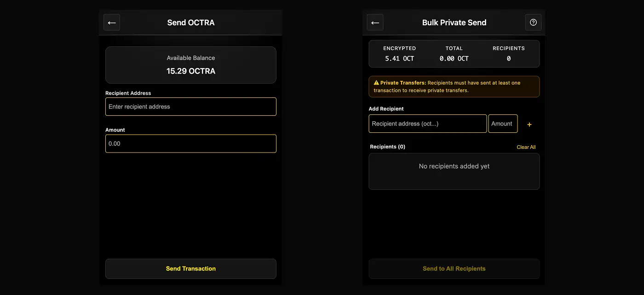Click the Private Transfers notice banner
Screen dimensions: 644x295
(x=454, y=86)
